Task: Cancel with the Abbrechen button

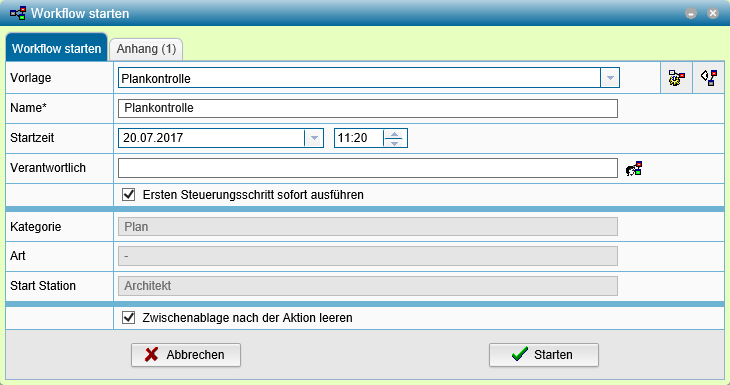Action: [186, 355]
